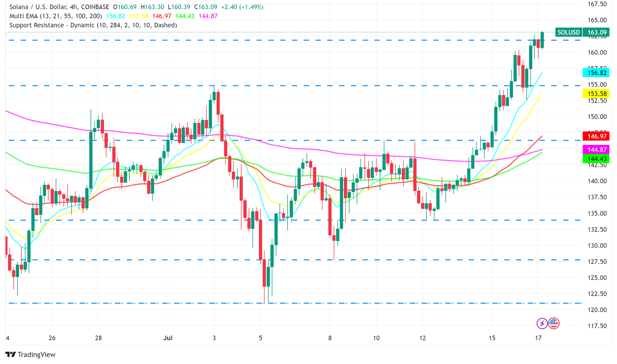The image size is (617, 364).
Task: Click the magenta 144.87 EMA axis label
Action: click(x=597, y=150)
